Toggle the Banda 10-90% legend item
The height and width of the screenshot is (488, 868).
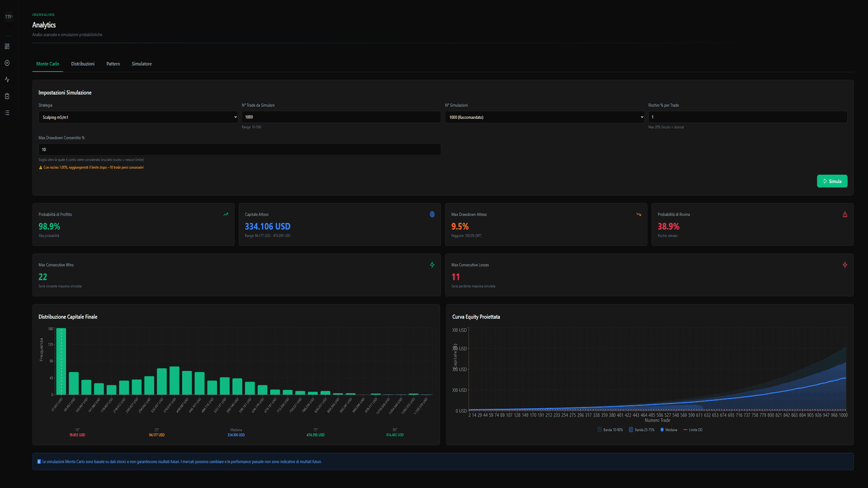pyautogui.click(x=610, y=430)
